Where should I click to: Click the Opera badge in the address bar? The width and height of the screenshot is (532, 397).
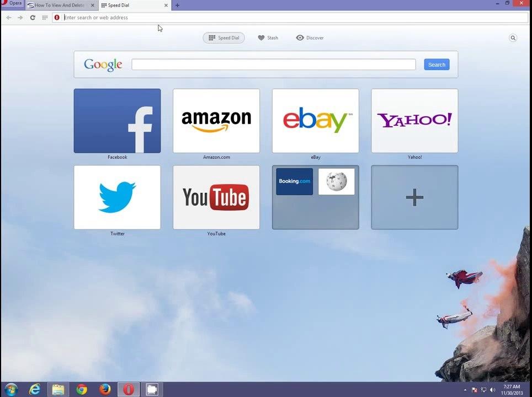click(x=57, y=18)
